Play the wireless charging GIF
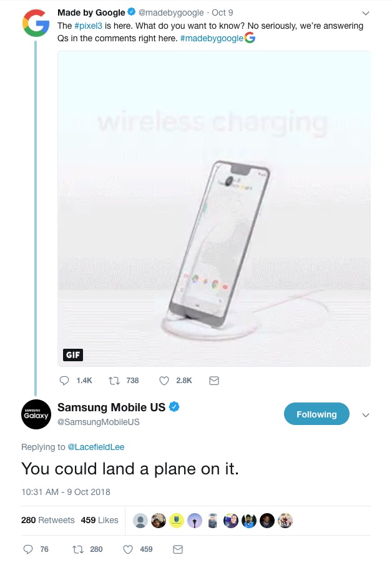Screen dimensions: 392x565 (x=214, y=209)
